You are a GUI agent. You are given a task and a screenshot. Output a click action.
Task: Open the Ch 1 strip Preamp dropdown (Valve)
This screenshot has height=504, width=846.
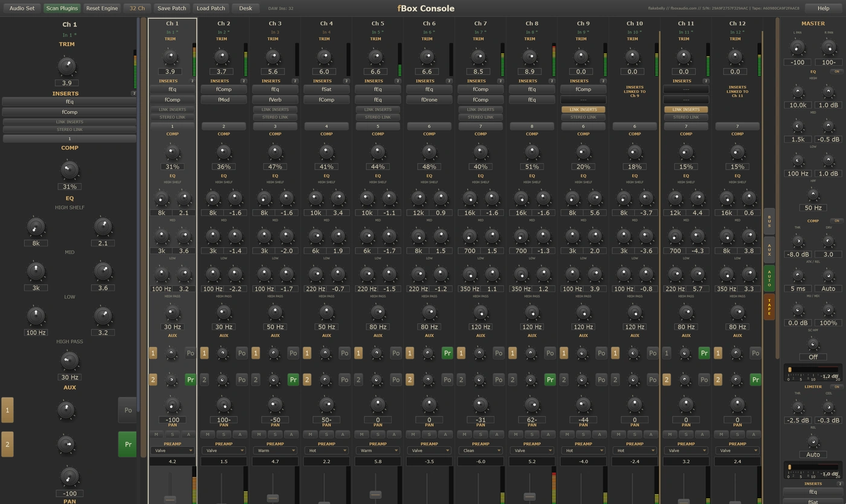[x=172, y=450]
